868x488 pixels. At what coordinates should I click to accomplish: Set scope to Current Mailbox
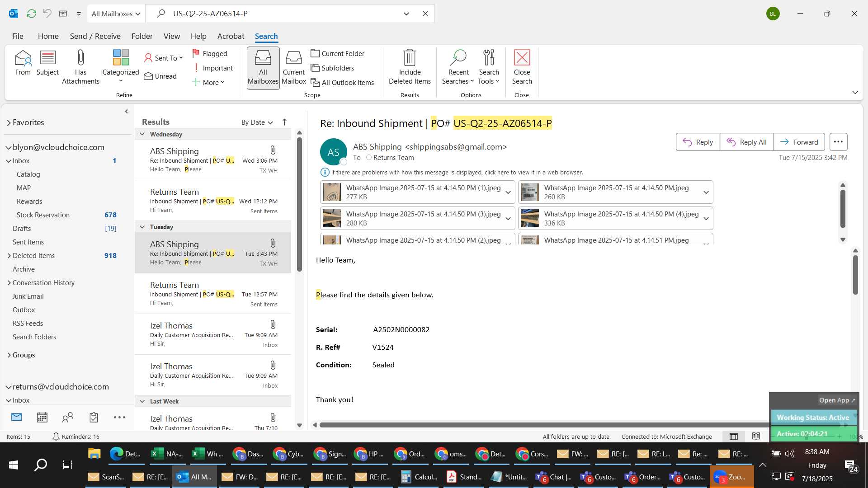293,68
